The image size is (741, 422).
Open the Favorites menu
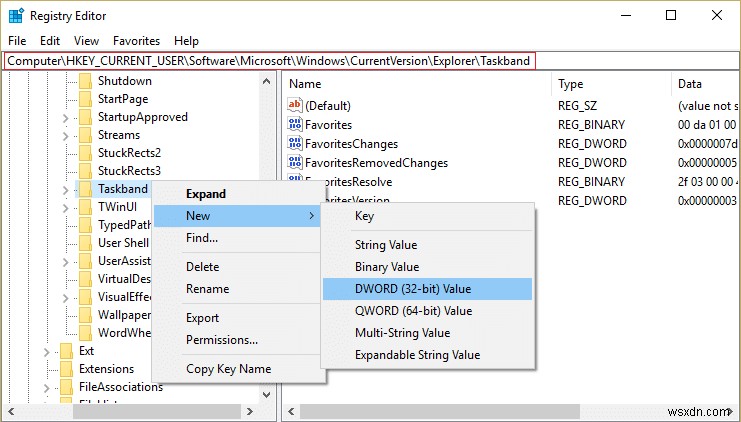click(136, 41)
